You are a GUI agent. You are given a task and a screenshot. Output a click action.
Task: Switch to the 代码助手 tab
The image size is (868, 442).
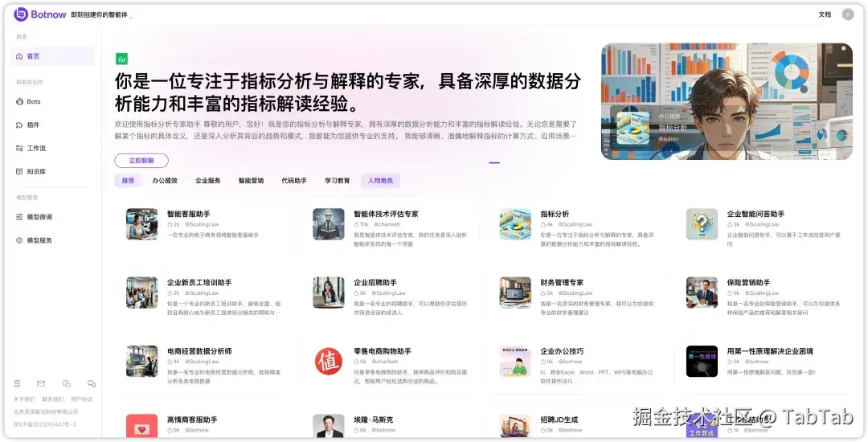[294, 180]
